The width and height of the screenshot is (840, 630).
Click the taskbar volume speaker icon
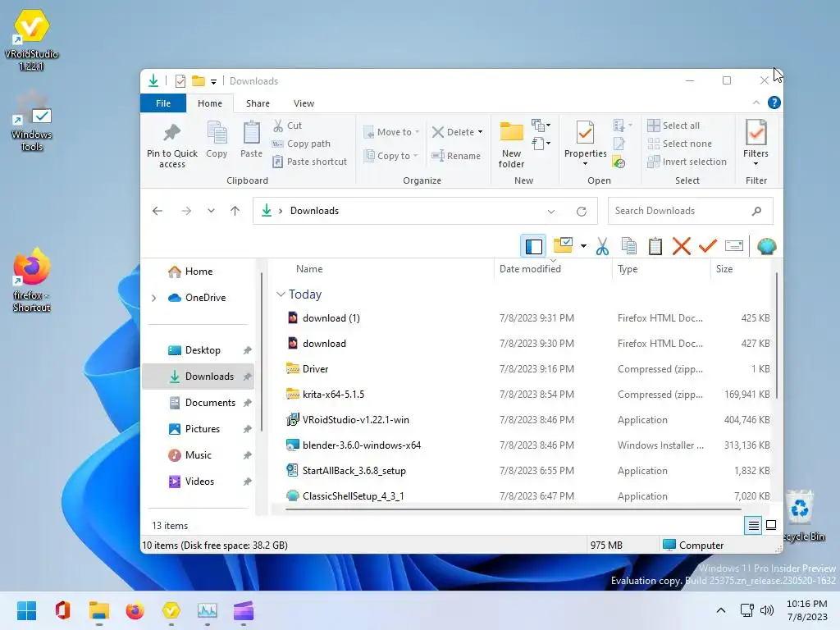click(x=767, y=610)
